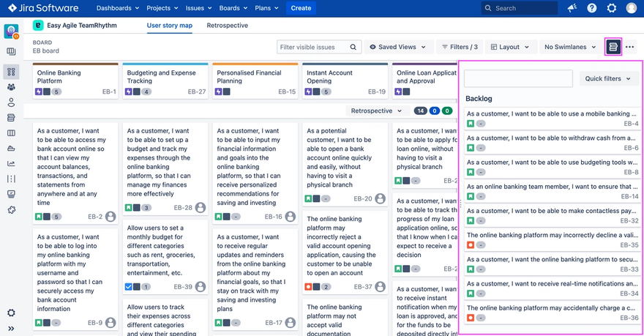Open the reports chart sidebar icon
This screenshot has width=644, height=336.
click(x=11, y=163)
